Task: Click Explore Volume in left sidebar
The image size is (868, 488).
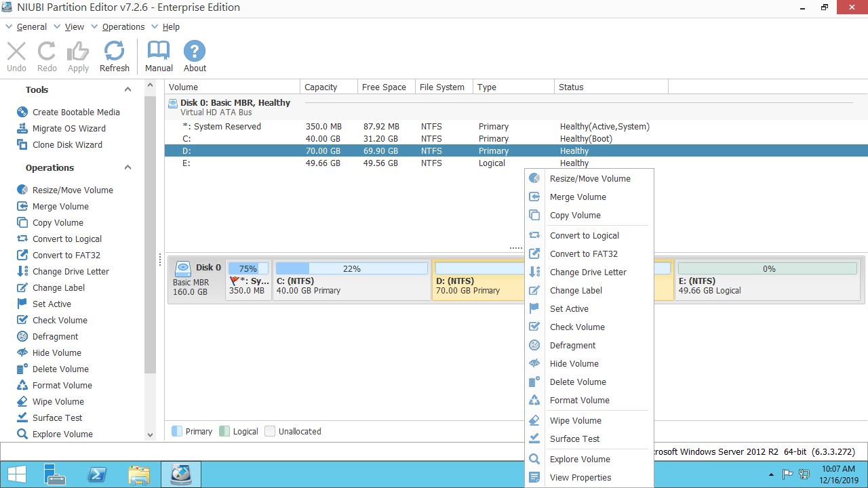Action: [x=62, y=434]
